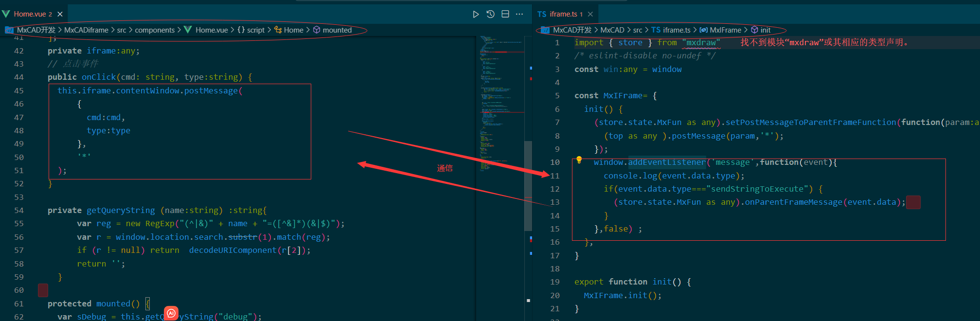The width and height of the screenshot is (980, 321).
Task: Open the More Actions ellipsis menu
Action: (x=519, y=14)
